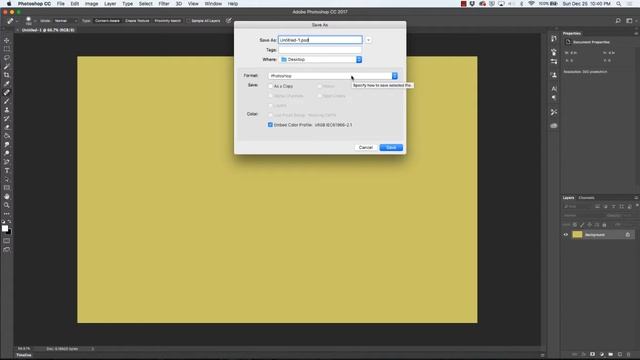Select the Quick Selection wand tool

coord(7,67)
